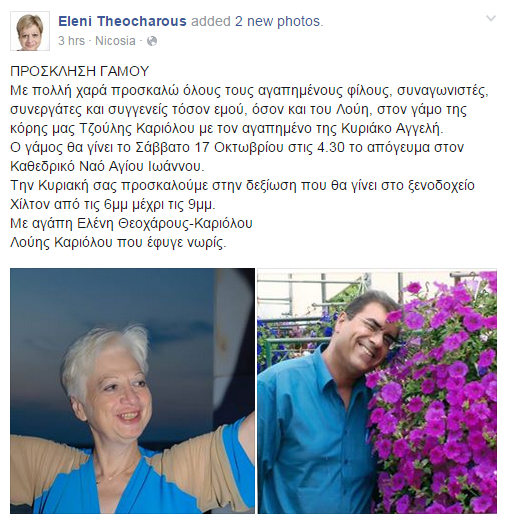Open the photo of the white-haired woman
The image size is (505, 521).
132,391
